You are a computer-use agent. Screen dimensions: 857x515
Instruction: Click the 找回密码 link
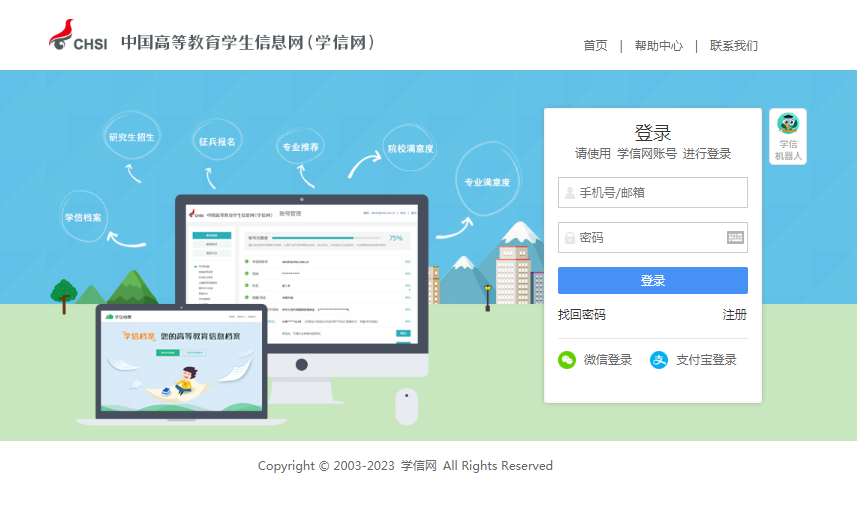[582, 315]
